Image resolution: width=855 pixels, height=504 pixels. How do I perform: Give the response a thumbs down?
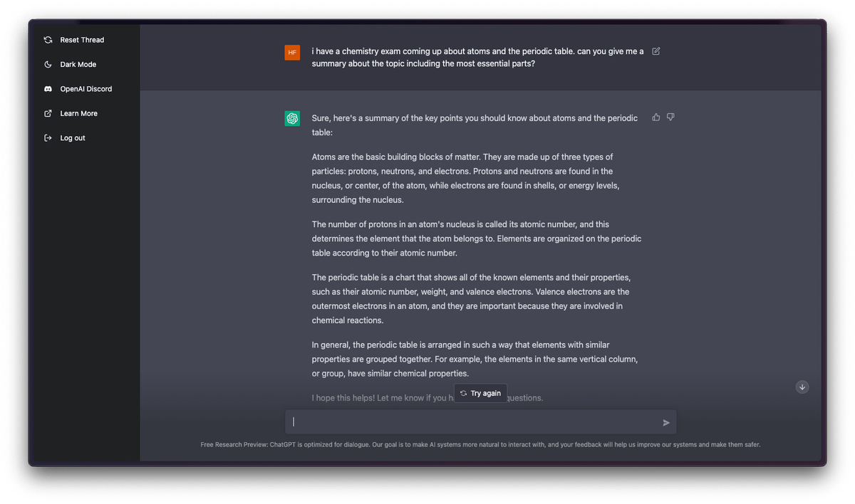[x=670, y=117]
